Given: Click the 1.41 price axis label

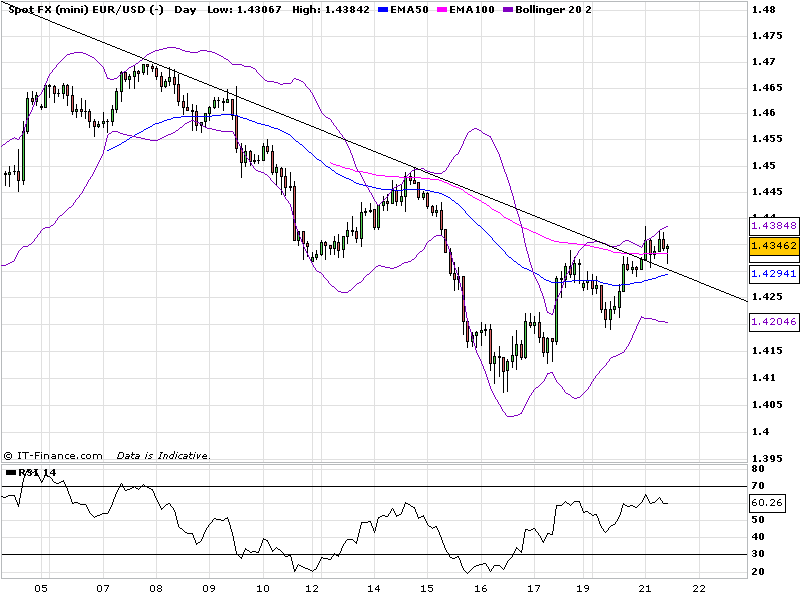Looking at the screenshot, I should 763,378.
